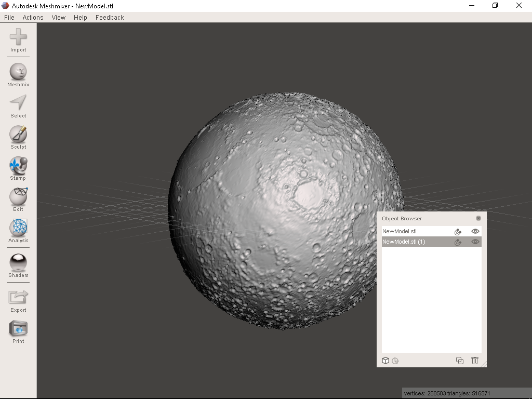Close the Object Browser panel
Viewport: 532px width, 399px height.
477,218
